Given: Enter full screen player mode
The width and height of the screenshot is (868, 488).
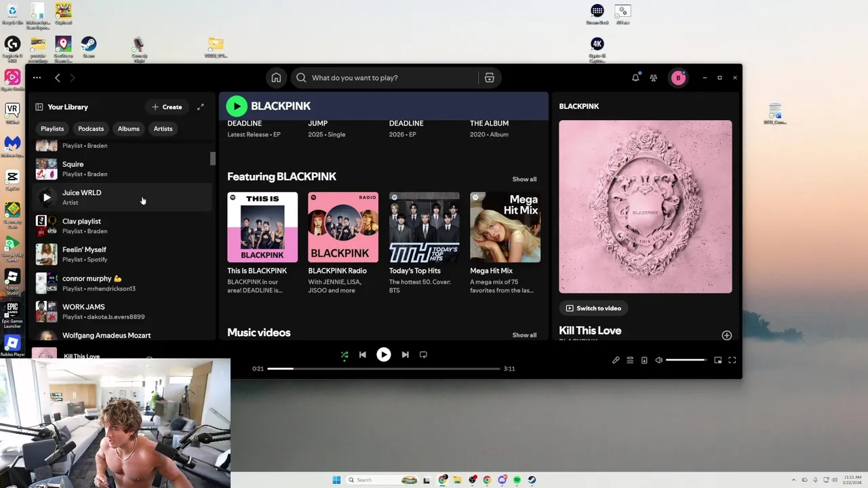Looking at the screenshot, I should (732, 361).
